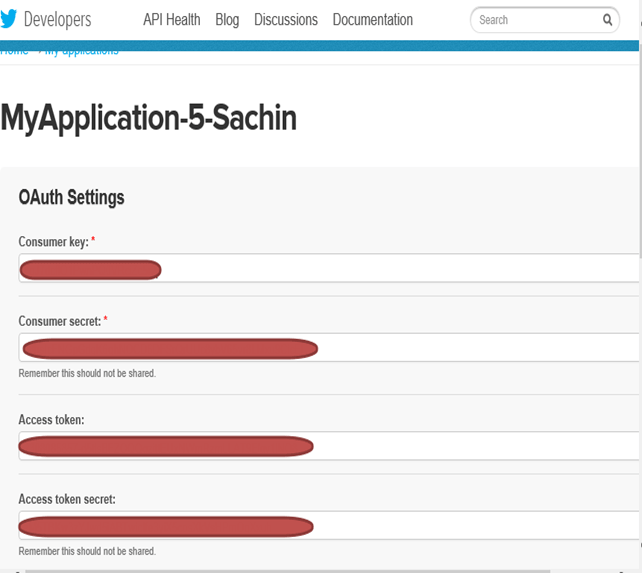Click the Consumer key label

click(53, 242)
